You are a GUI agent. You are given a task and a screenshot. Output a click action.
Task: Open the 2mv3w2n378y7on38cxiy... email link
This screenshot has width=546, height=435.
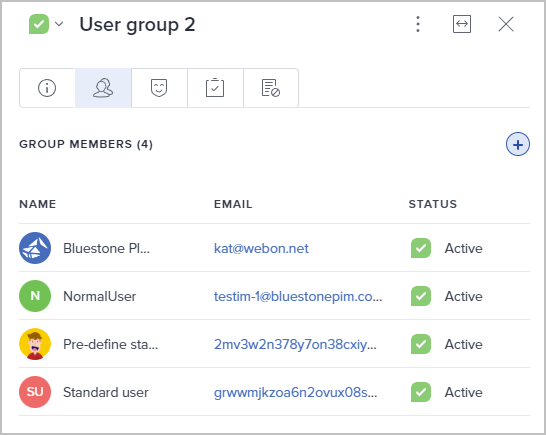(x=295, y=344)
